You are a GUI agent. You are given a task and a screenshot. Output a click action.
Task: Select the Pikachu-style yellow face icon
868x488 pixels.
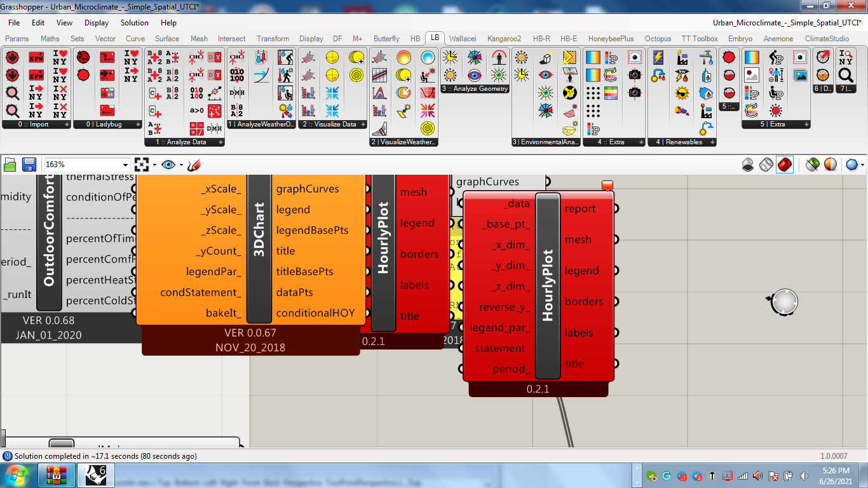(569, 93)
